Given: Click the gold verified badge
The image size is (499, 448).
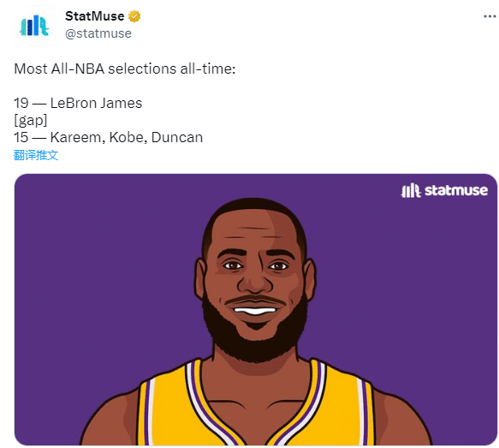Looking at the screenshot, I should point(134,16).
